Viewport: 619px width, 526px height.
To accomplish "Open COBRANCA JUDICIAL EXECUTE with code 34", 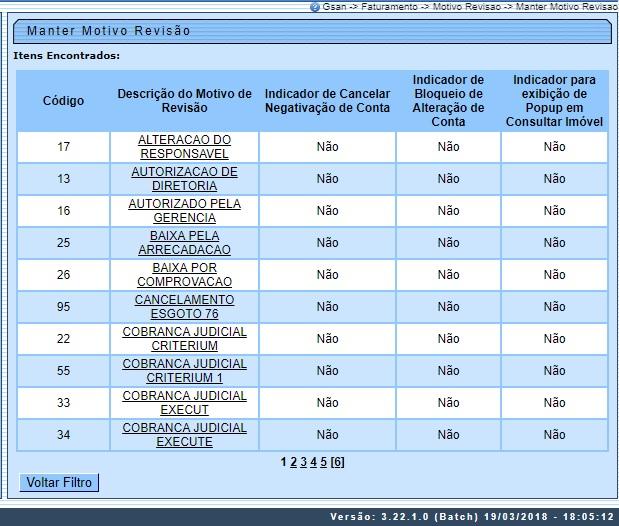I will [184, 435].
